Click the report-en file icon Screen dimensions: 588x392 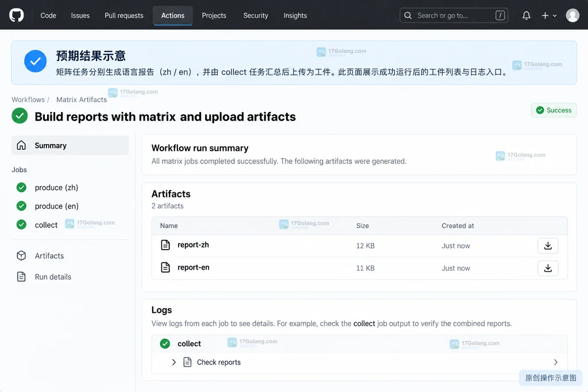[165, 267]
